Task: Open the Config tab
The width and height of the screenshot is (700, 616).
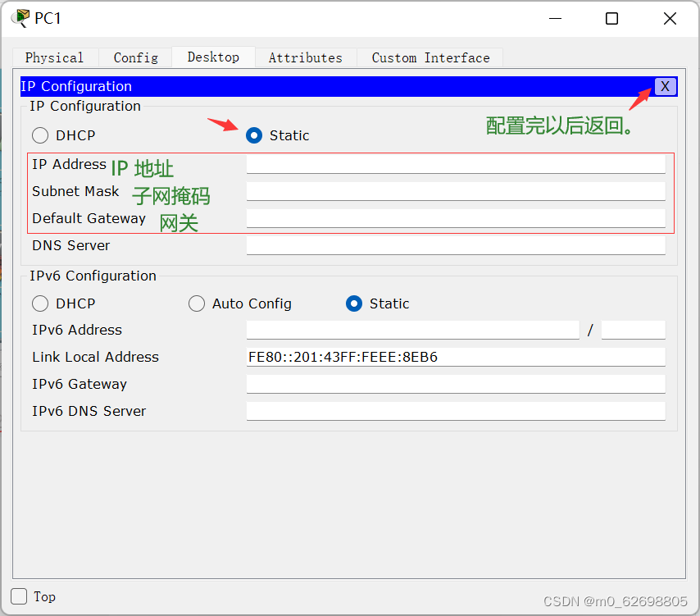Action: (135, 57)
